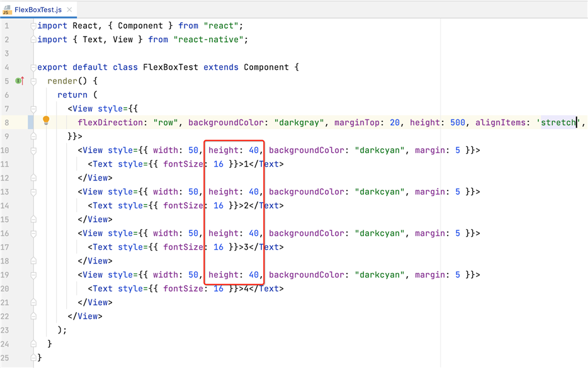The image size is (588, 368).
Task: Fold the FlexBoxTest class at line 4
Action: click(x=33, y=67)
